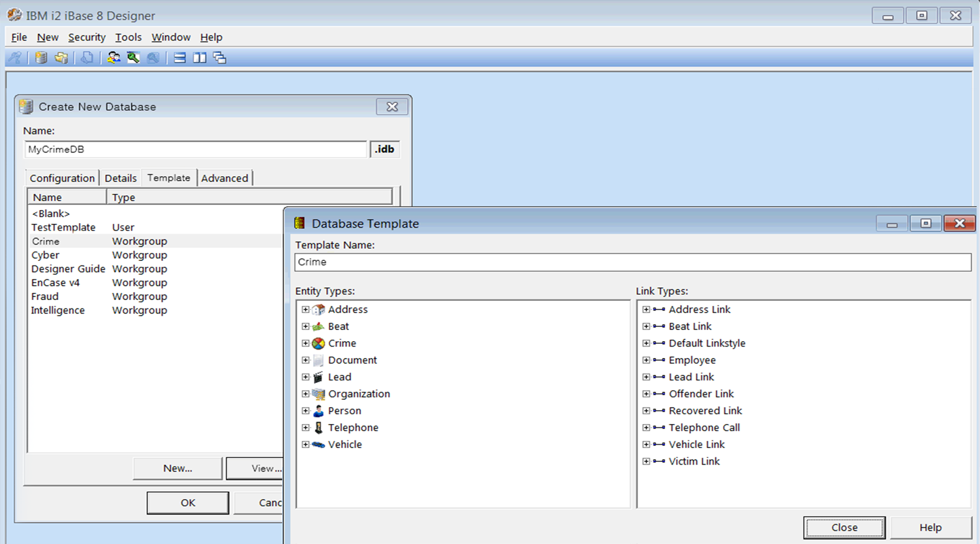Click the greyed-out document key toolbar icon
This screenshot has height=544, width=980.
click(x=87, y=58)
